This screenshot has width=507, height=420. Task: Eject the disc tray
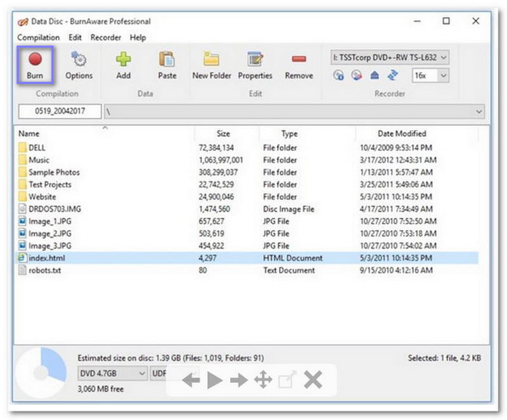point(375,75)
